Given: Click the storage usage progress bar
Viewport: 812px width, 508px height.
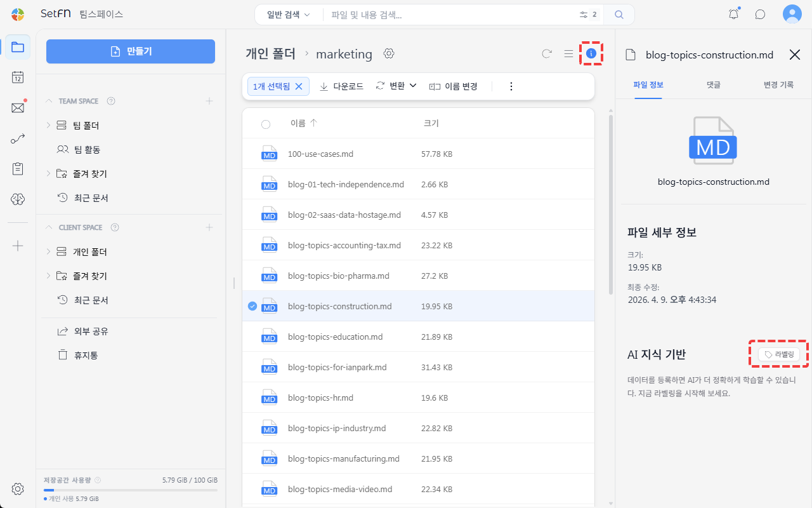Looking at the screenshot, I should coord(130,490).
